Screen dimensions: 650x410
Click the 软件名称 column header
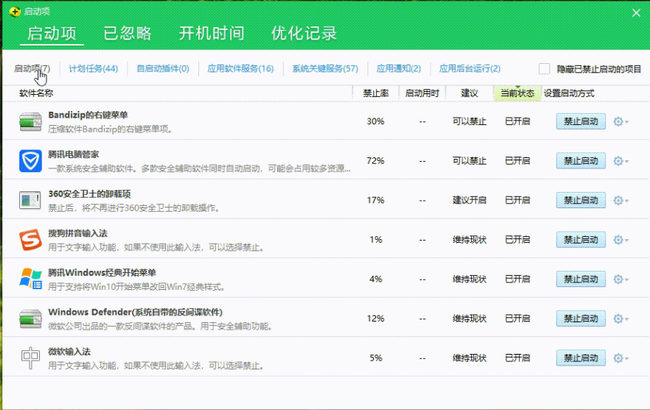click(x=36, y=93)
